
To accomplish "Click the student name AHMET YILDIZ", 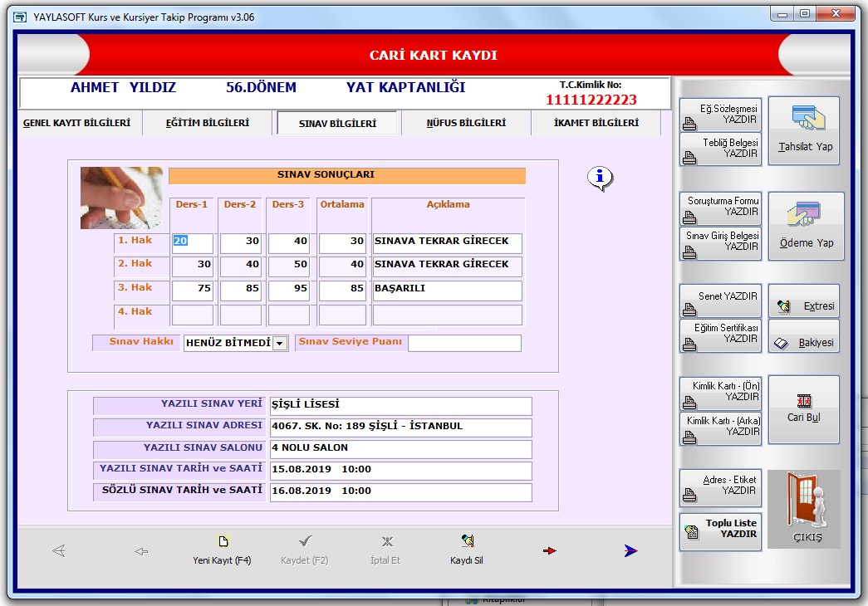I will 123,87.
